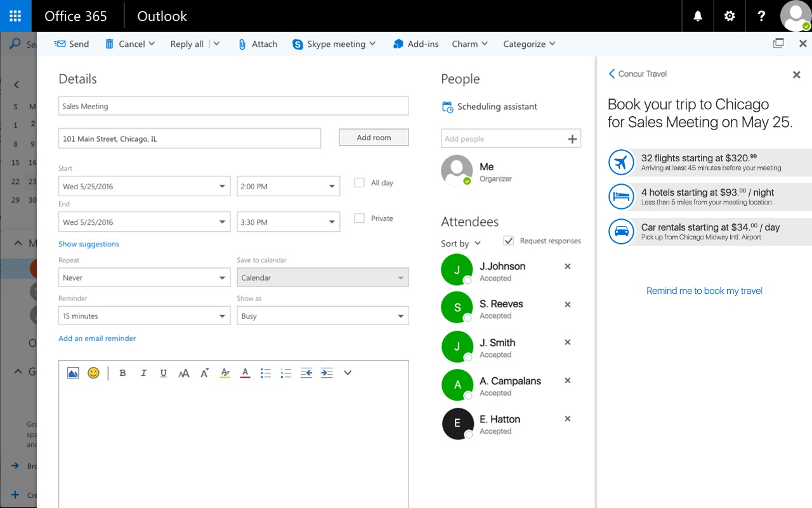Open Add-ins from the toolbar
This screenshot has width=812, height=508.
[x=416, y=44]
